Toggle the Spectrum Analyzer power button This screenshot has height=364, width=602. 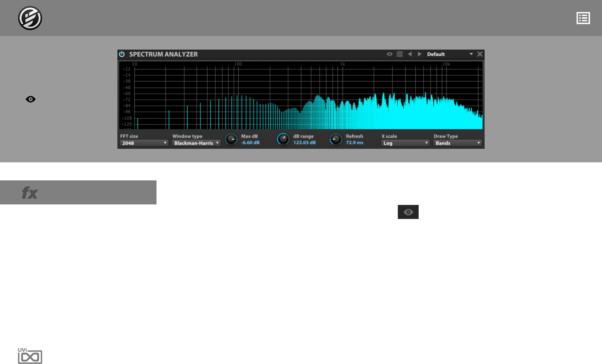(x=122, y=54)
